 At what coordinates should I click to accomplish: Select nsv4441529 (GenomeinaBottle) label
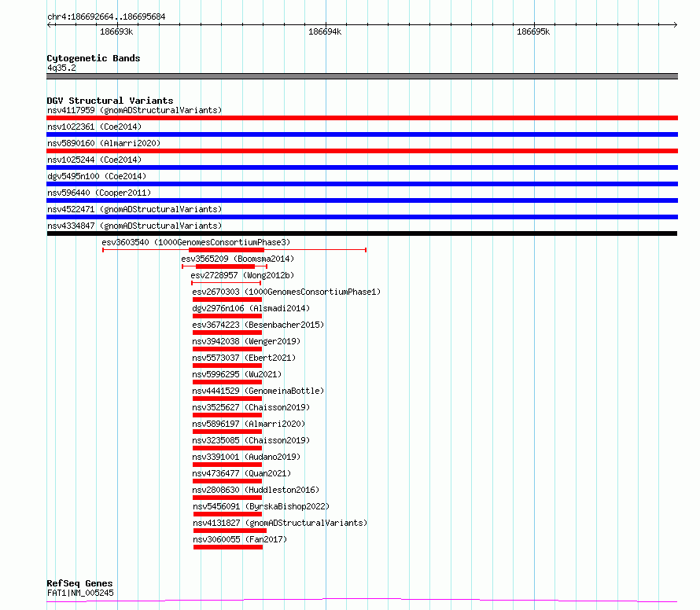[258, 391]
